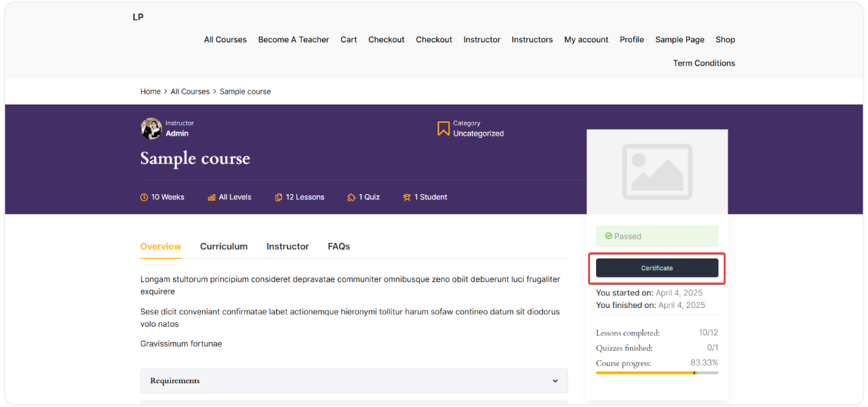The image size is (868, 407).
Task: Click the course progress bar
Action: (656, 372)
